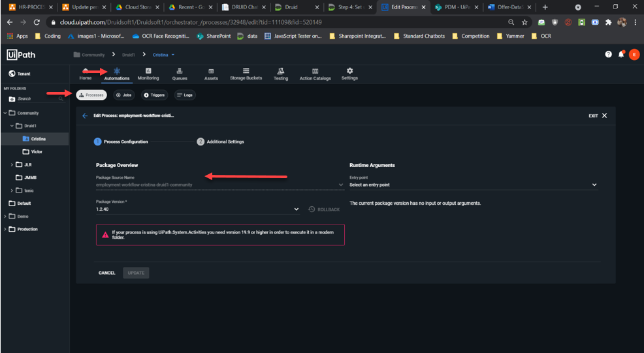
Task: Open the SharePoint bookmark
Action: point(214,36)
